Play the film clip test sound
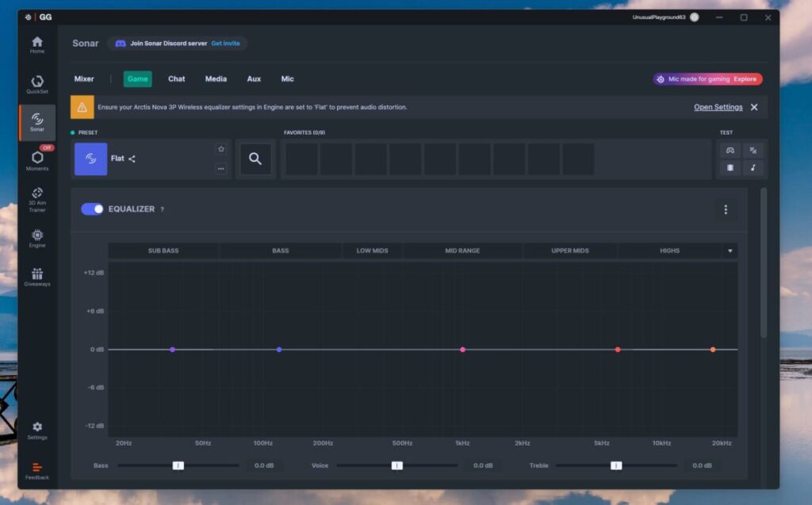812x505 pixels. [x=730, y=168]
